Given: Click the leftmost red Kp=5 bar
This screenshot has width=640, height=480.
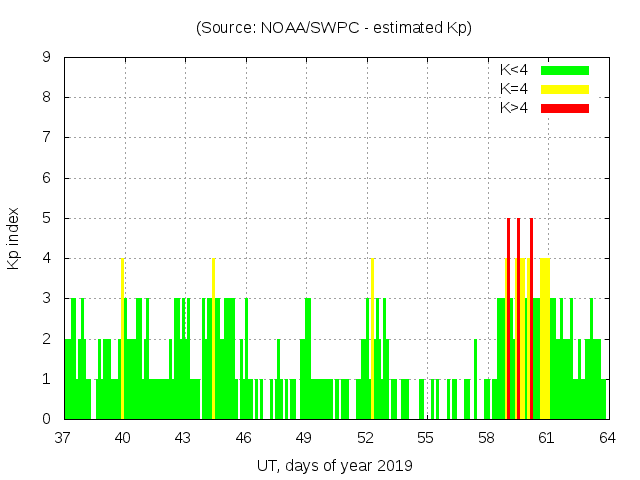Looking at the screenshot, I should point(508,320).
